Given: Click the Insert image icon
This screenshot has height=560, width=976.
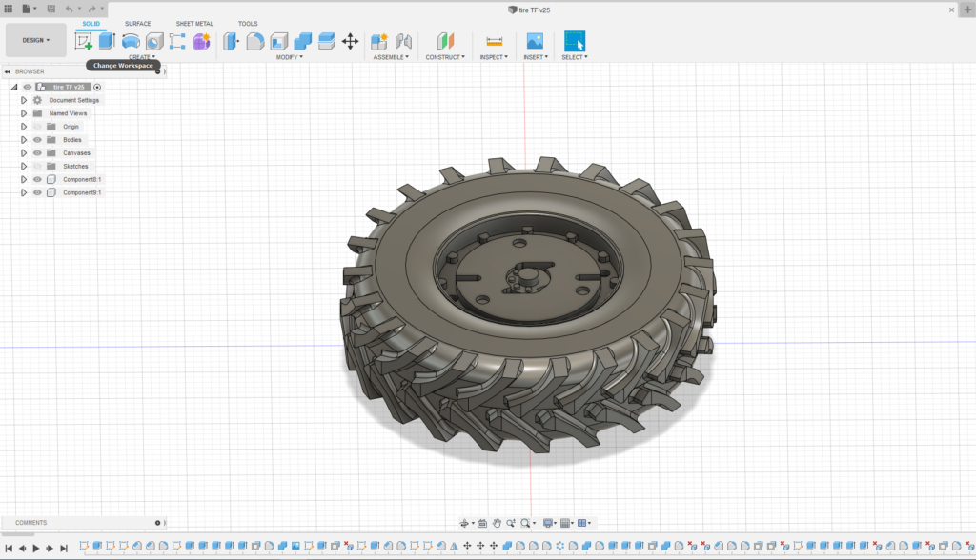Looking at the screenshot, I should coord(535,41).
